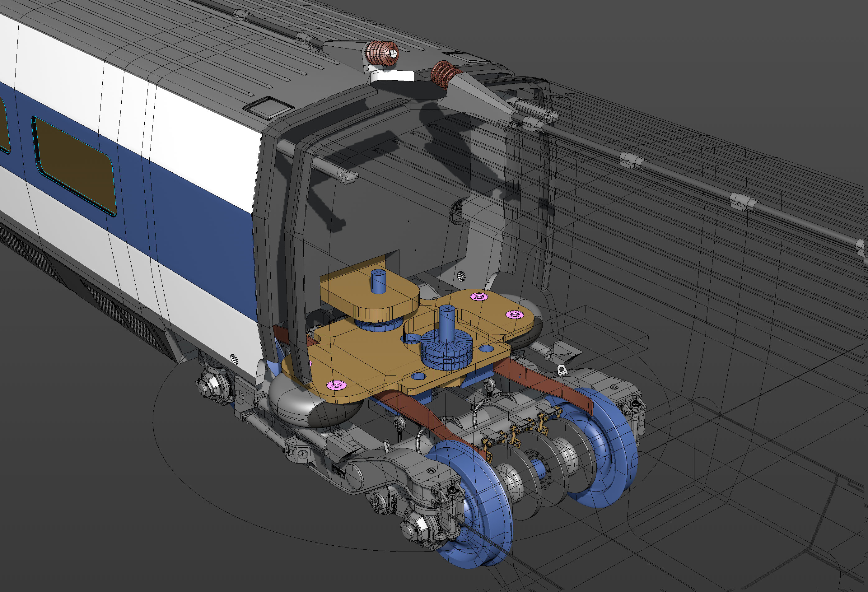Select the blue cylinder on upper tan plate
Viewport: 868px width, 592px height.
pos(378,281)
